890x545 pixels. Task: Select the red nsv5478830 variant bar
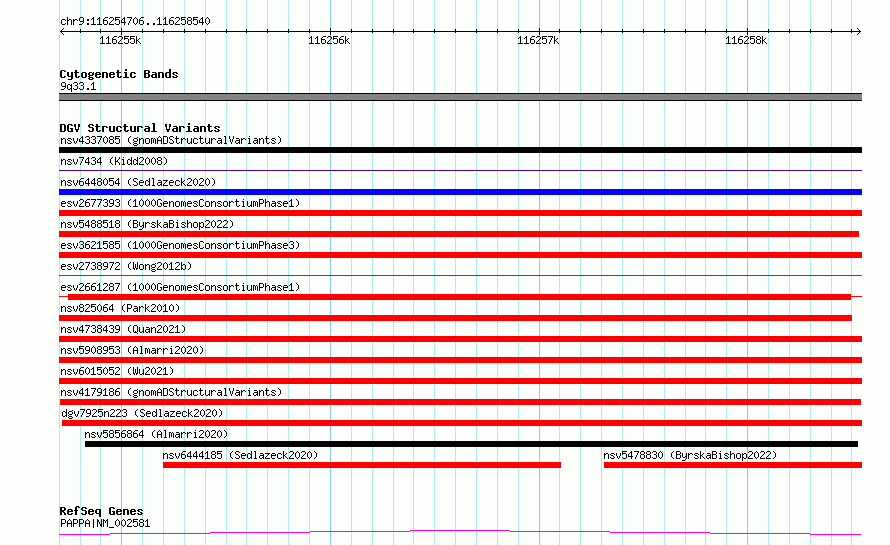733,465
